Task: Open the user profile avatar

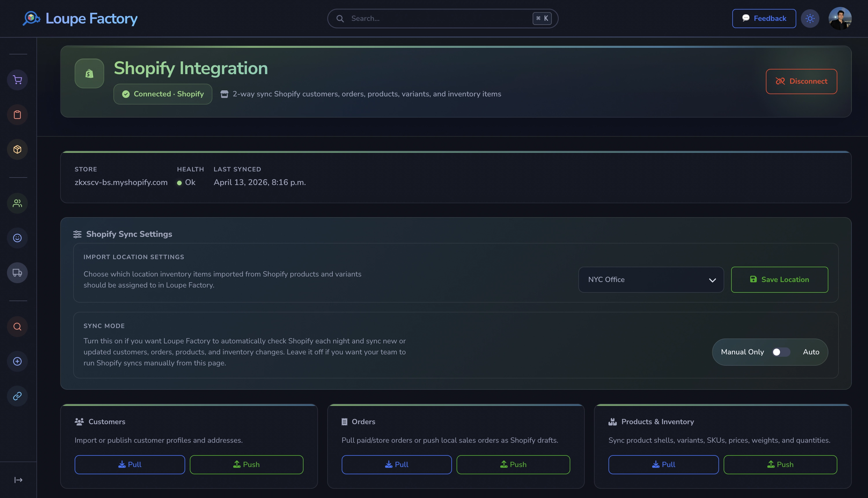Action: click(840, 19)
